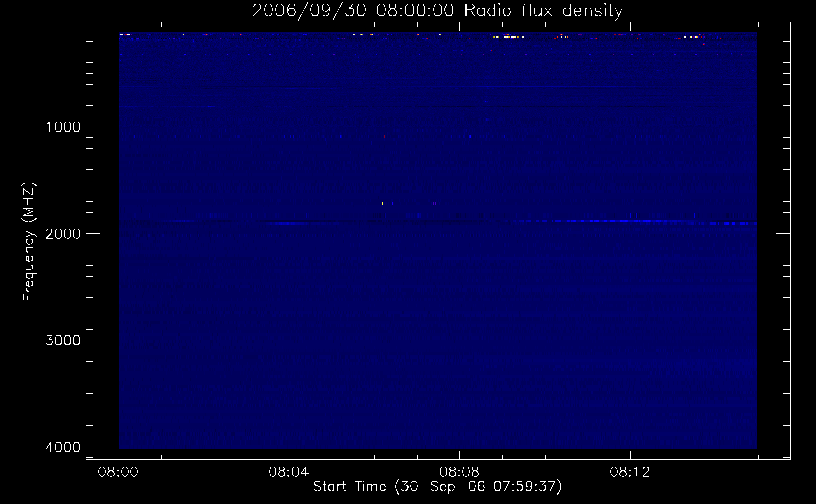Click the 08:12 time tick label

630,472
